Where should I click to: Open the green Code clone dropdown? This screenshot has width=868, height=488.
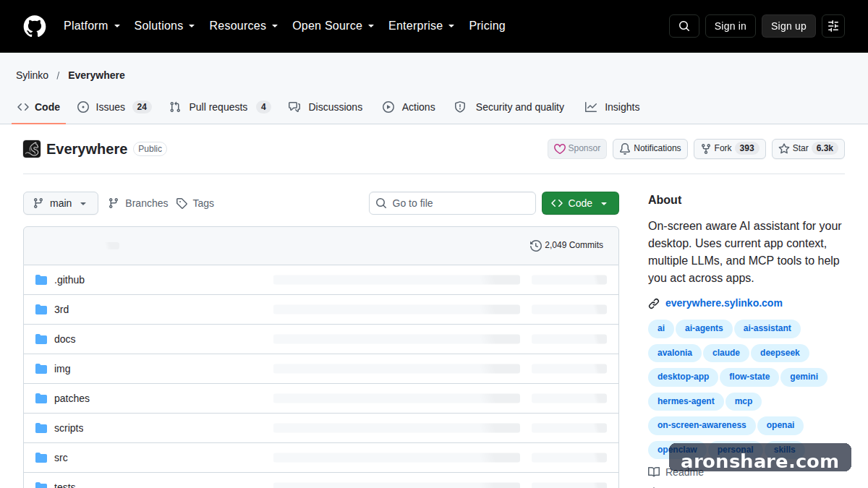coord(580,203)
